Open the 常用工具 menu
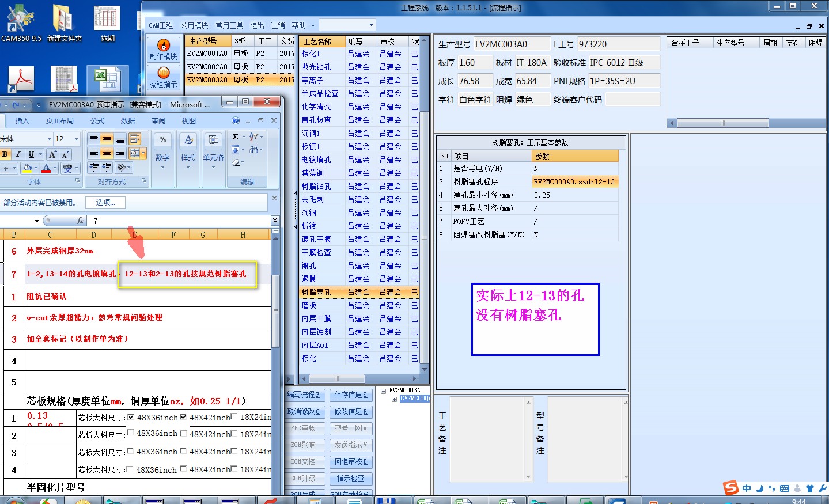This screenshot has width=829, height=504. coord(229,25)
